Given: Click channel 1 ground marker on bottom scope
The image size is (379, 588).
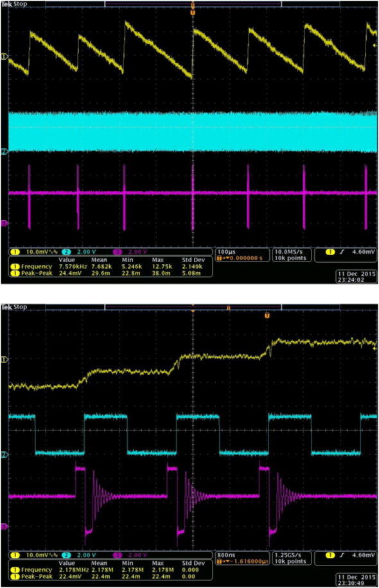Looking at the screenshot, I should (x=4, y=359).
